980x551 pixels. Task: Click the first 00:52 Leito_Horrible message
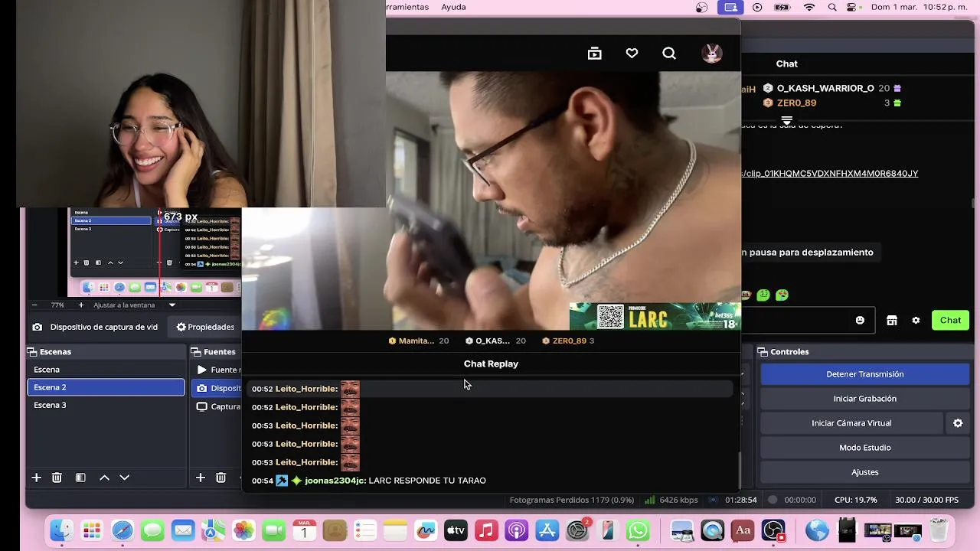pos(488,389)
